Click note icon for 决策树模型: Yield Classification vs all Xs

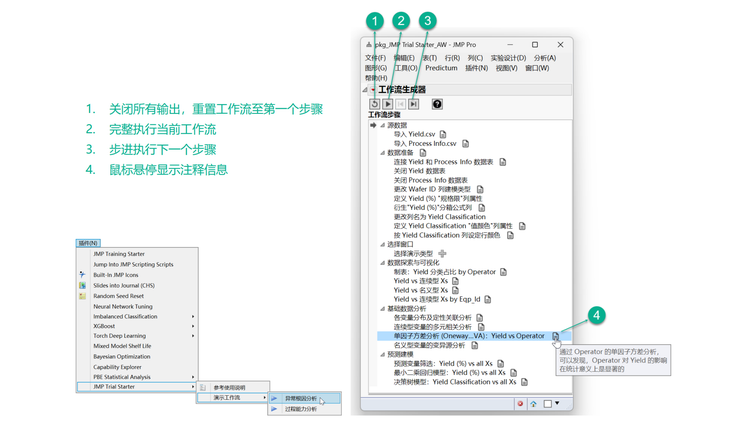[525, 382]
